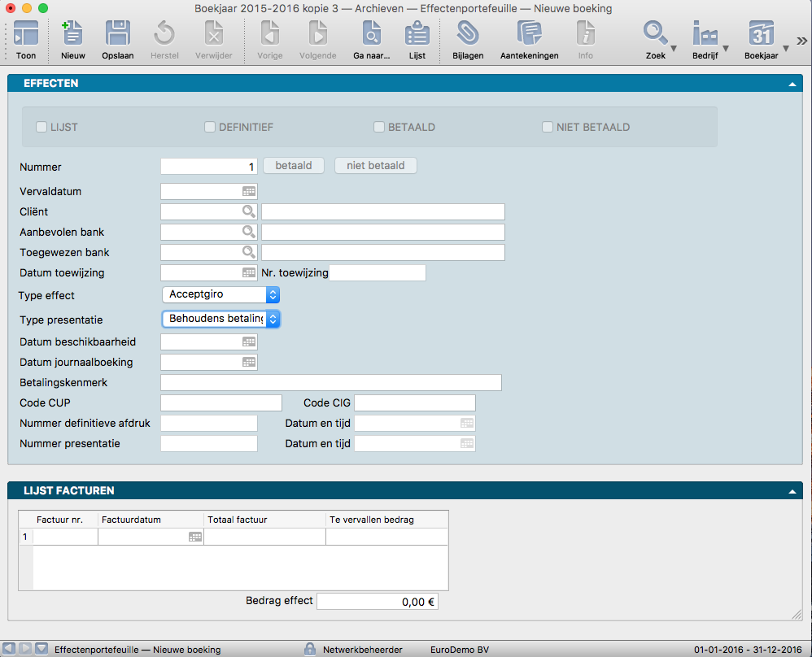Toggle the LIJST checkbox
This screenshot has height=657, width=812.
pyautogui.click(x=41, y=127)
